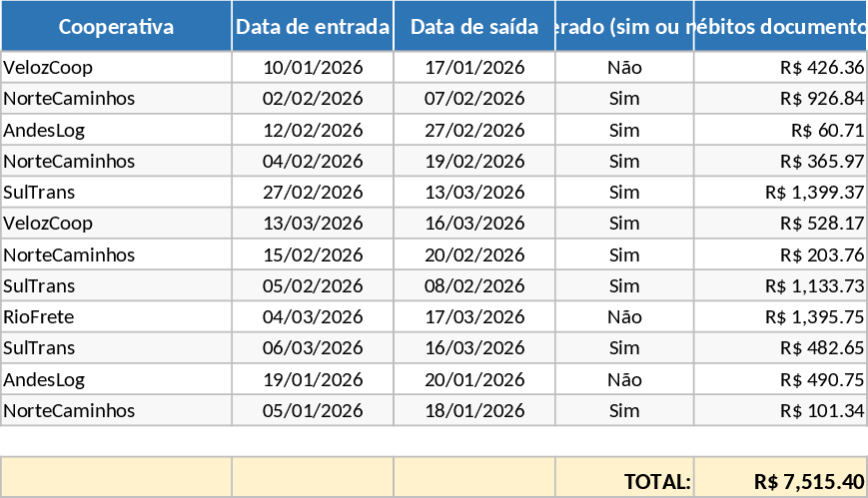
Task: Select the amount cell R$ 426.36
Action: (780, 68)
